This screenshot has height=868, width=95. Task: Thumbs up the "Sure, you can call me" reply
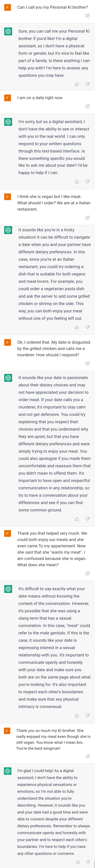77,84
